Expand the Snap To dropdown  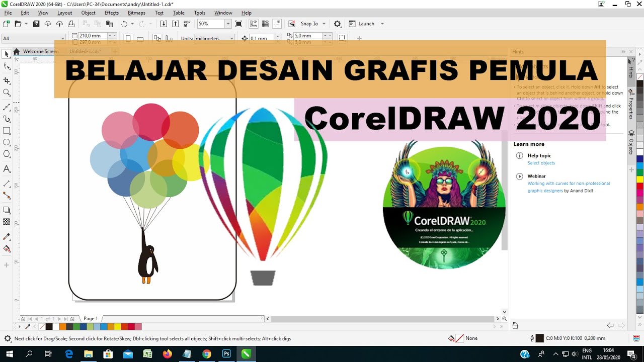pos(324,24)
